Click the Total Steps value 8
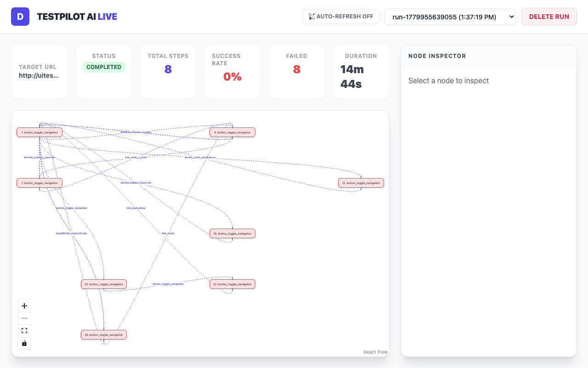This screenshot has height=368, width=588. point(168,69)
